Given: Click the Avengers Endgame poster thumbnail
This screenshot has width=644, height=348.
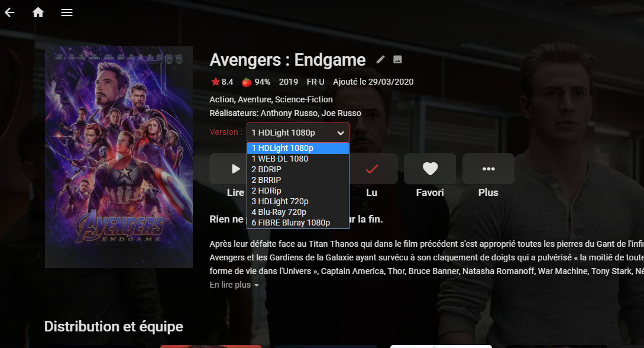Looking at the screenshot, I should coord(119,157).
